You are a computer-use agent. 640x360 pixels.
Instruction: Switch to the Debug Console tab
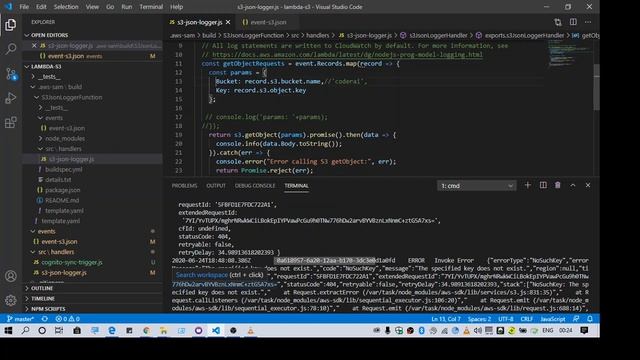(255, 186)
